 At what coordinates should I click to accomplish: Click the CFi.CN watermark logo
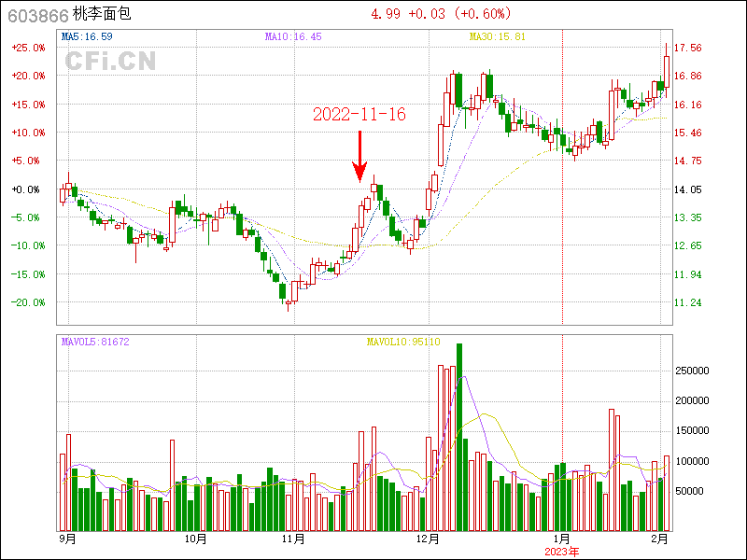110,62
